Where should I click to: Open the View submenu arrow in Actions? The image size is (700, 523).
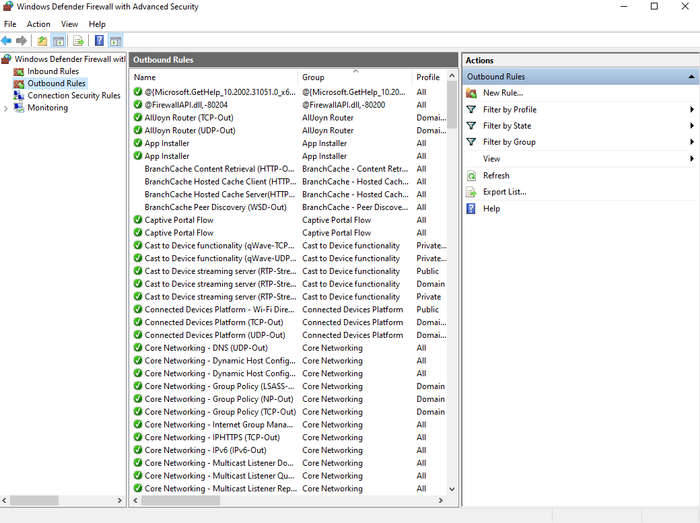tap(692, 158)
